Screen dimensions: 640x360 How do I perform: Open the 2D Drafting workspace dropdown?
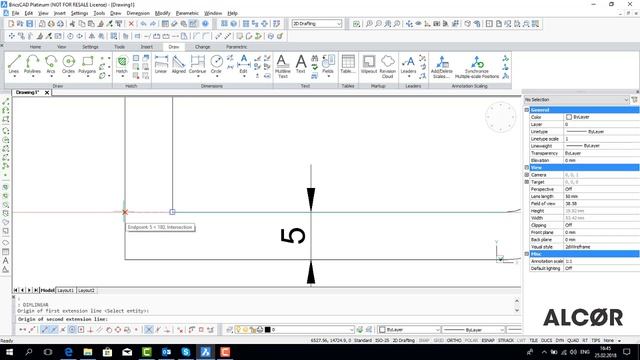click(317, 24)
